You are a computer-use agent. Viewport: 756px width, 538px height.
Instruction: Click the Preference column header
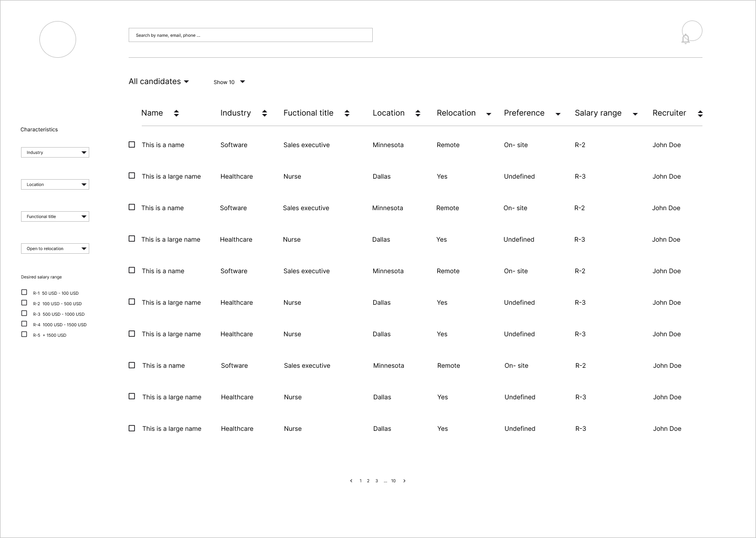point(524,113)
